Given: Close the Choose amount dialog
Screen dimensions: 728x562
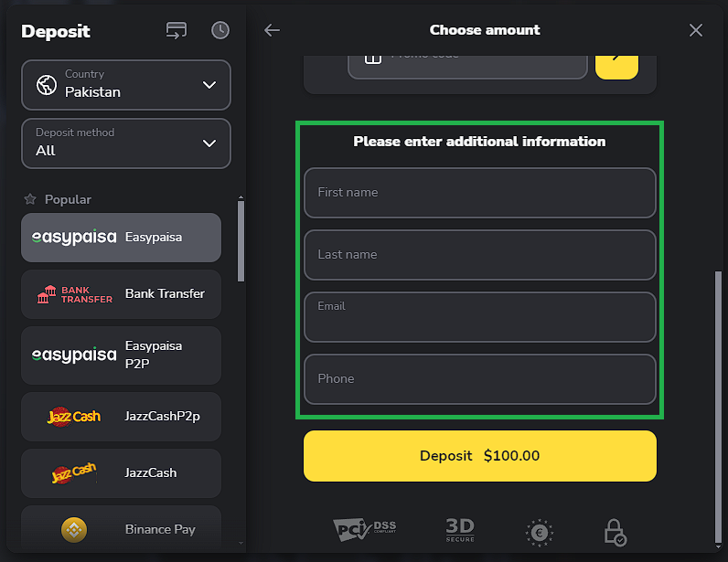Looking at the screenshot, I should click(x=696, y=30).
